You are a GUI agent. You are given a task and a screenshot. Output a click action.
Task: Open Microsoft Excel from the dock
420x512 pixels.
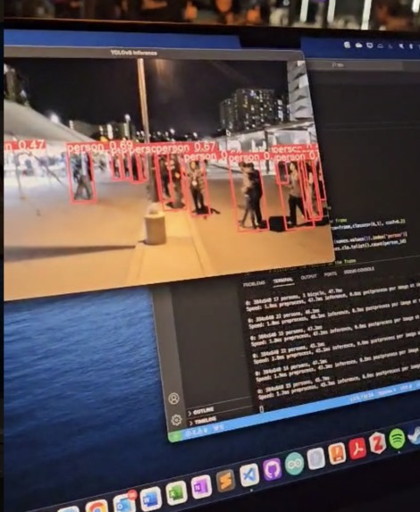click(x=176, y=493)
